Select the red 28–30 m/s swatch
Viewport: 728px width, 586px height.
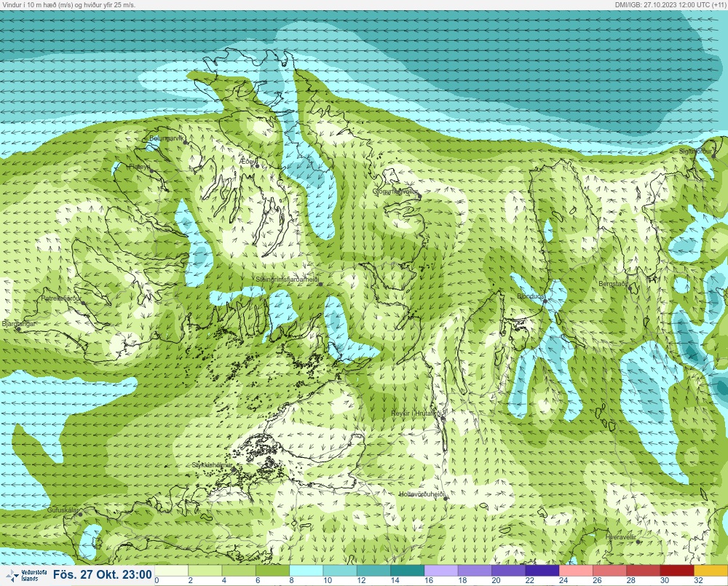tap(644, 571)
